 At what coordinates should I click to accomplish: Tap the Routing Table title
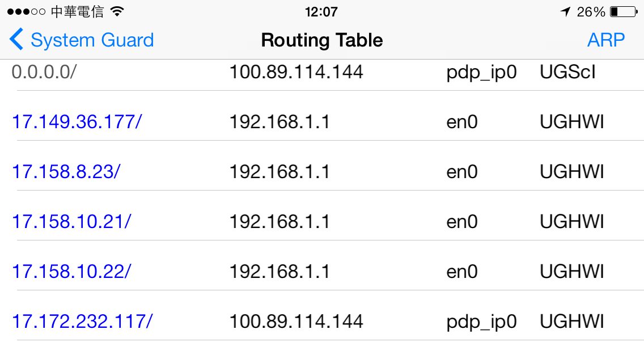pyautogui.click(x=322, y=40)
